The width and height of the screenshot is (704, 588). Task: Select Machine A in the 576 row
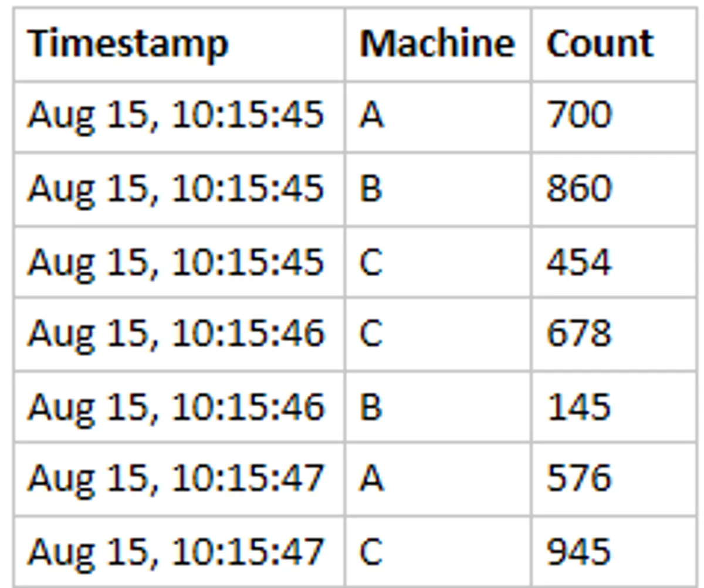pyautogui.click(x=371, y=479)
